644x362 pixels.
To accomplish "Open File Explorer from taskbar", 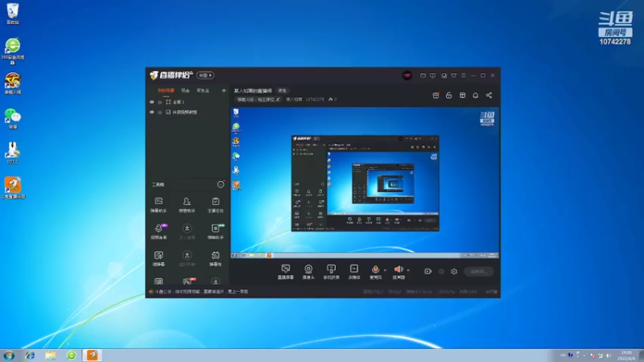I will (x=51, y=356).
